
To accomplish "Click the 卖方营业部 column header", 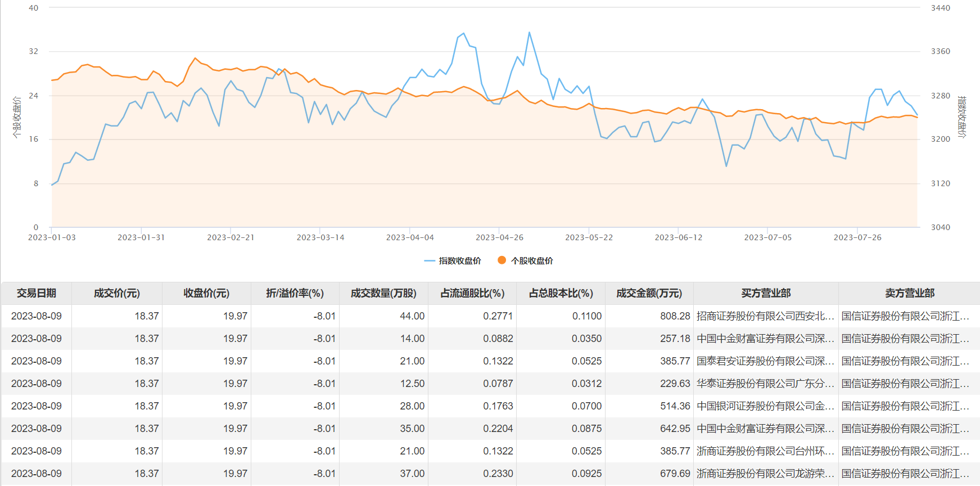I will click(x=909, y=293).
